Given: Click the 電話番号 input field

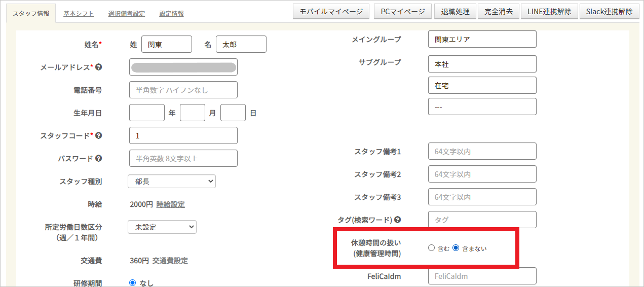Looking at the screenshot, I should 183,90.
